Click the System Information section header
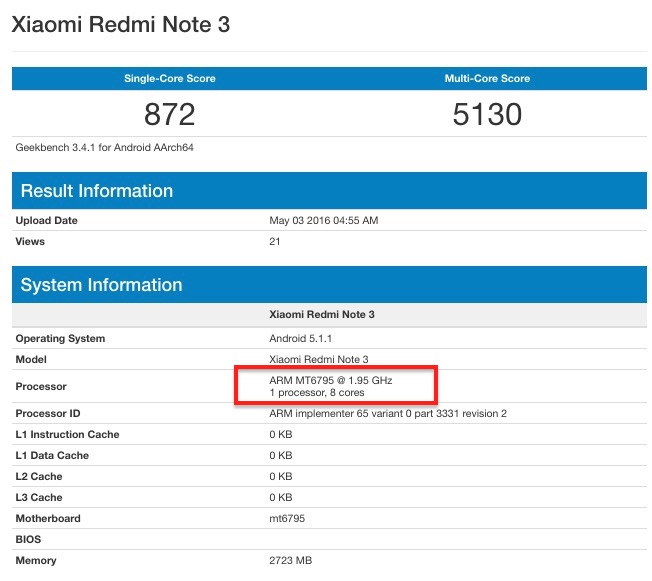 101,285
